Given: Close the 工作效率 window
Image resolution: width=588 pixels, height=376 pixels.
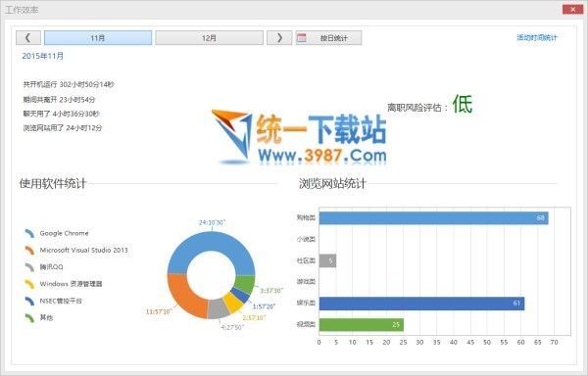Looking at the screenshot, I should pyautogui.click(x=572, y=10).
